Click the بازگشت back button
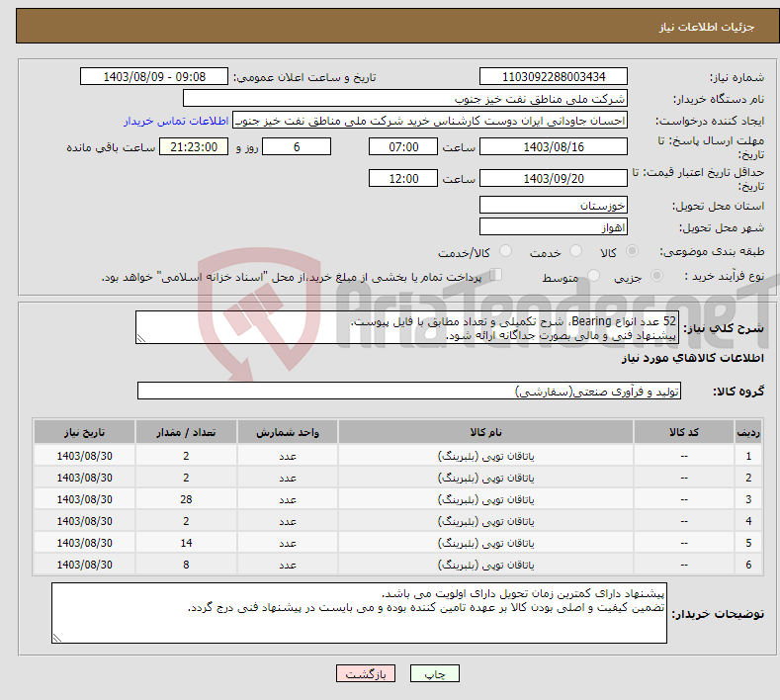Viewport: 780px width, 700px height. click(366, 673)
